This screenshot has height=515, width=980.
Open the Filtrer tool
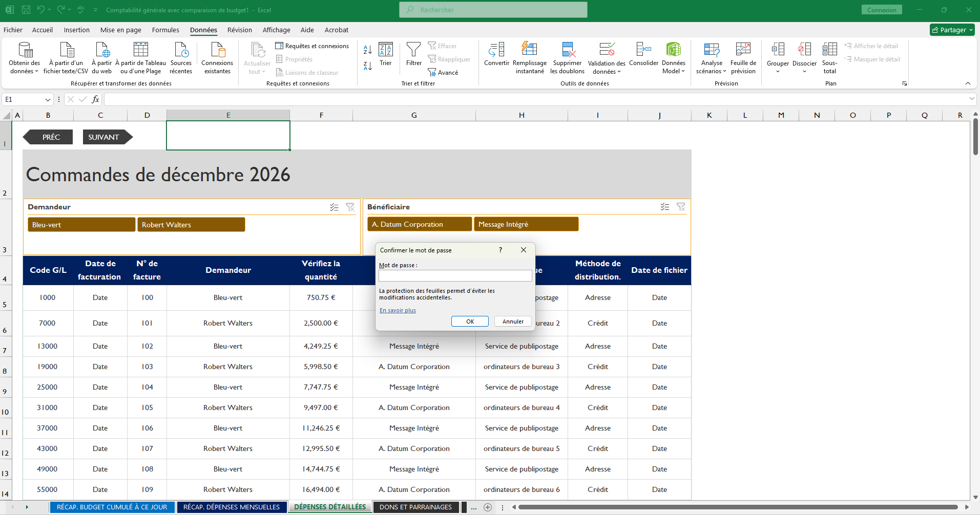click(x=413, y=57)
